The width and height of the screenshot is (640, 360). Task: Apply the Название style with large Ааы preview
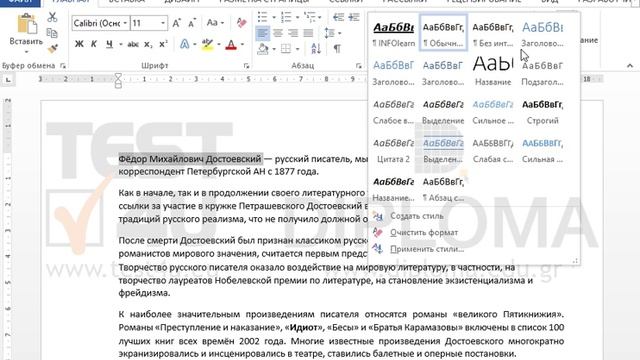point(493,72)
